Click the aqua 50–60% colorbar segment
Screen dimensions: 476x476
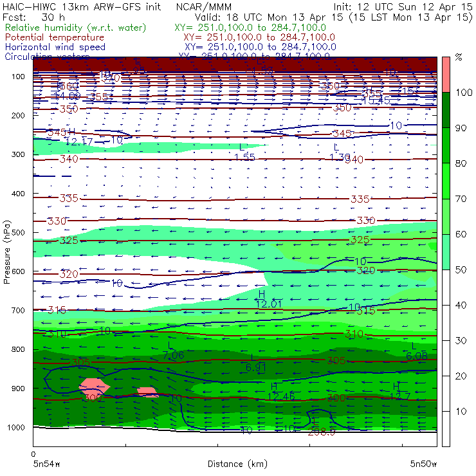pos(446,252)
